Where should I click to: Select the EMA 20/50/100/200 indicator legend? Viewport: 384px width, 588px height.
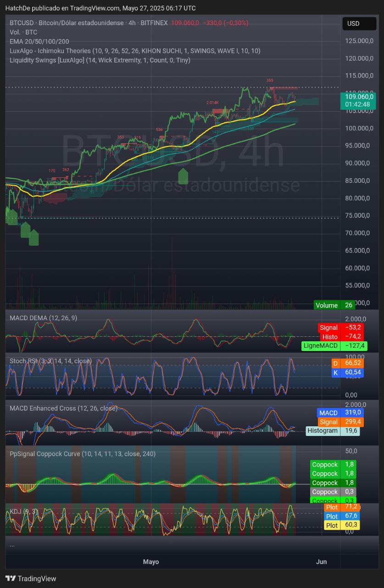[39, 41]
